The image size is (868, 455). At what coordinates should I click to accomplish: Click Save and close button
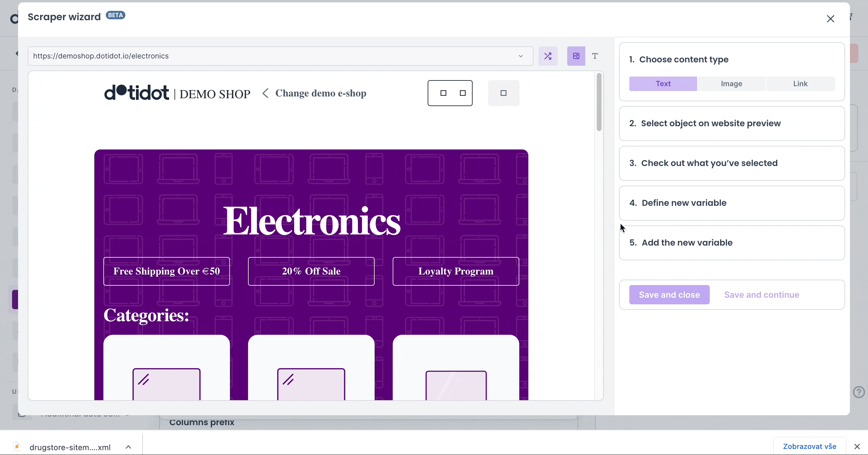(669, 295)
